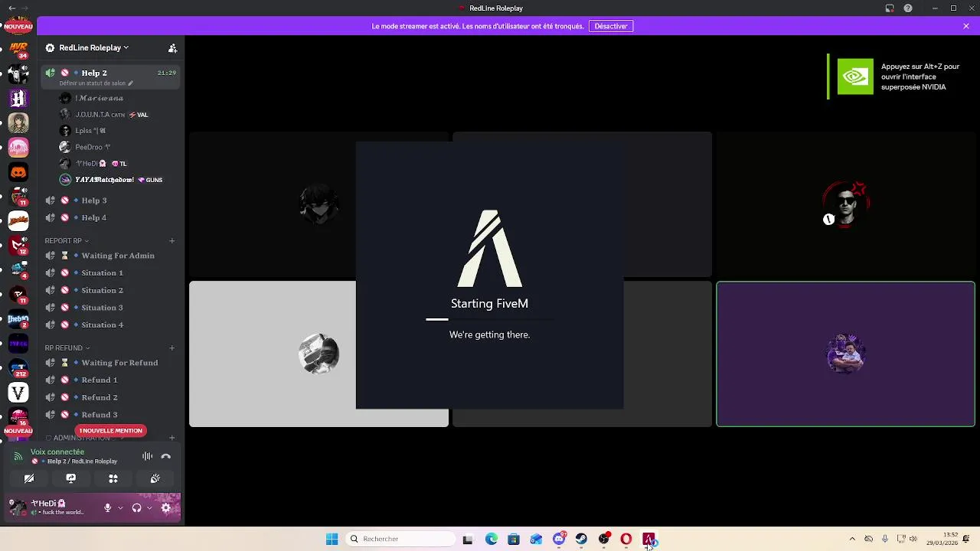Toggle microphone mute
This screenshot has width=980, height=551.
[x=108, y=507]
